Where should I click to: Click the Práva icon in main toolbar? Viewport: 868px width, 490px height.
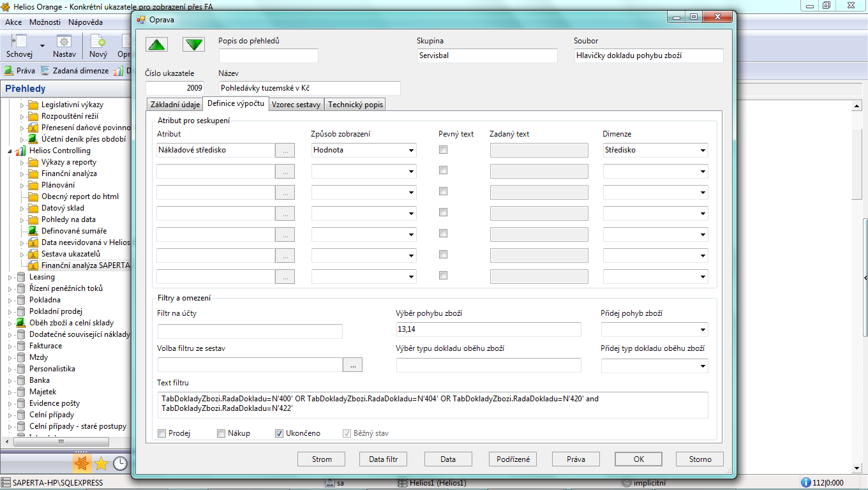(x=9, y=71)
